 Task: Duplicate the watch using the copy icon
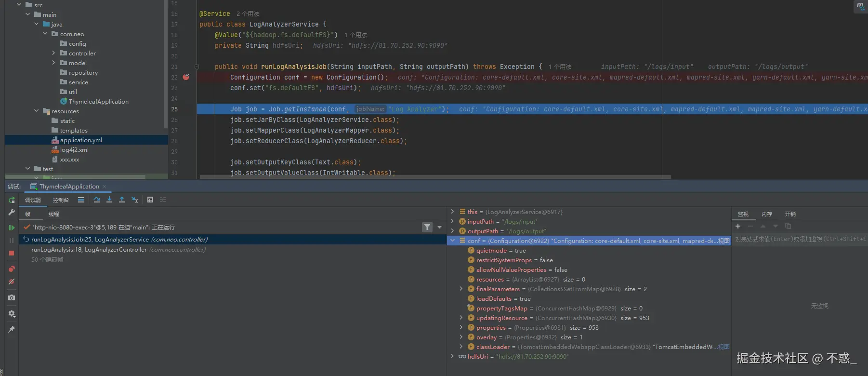(x=788, y=226)
